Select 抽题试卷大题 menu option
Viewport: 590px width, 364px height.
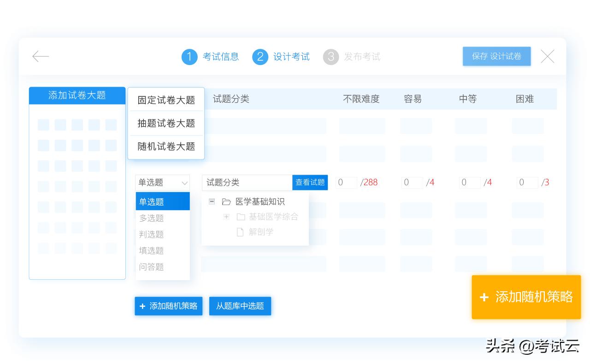click(x=166, y=123)
